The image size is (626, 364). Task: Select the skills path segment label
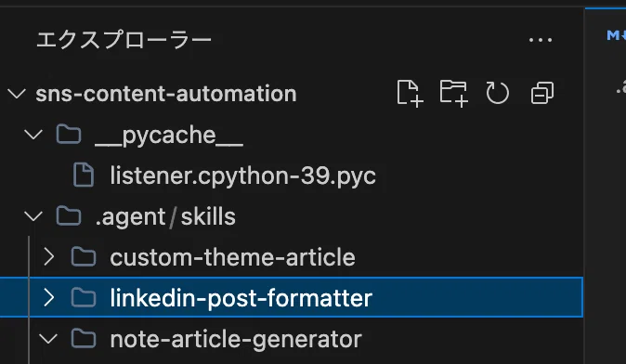click(x=208, y=216)
